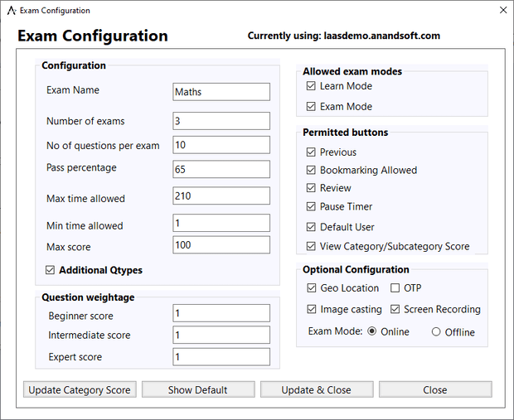Click the Exam Name field containing Maths
The height and width of the screenshot is (420, 514).
[x=221, y=92]
